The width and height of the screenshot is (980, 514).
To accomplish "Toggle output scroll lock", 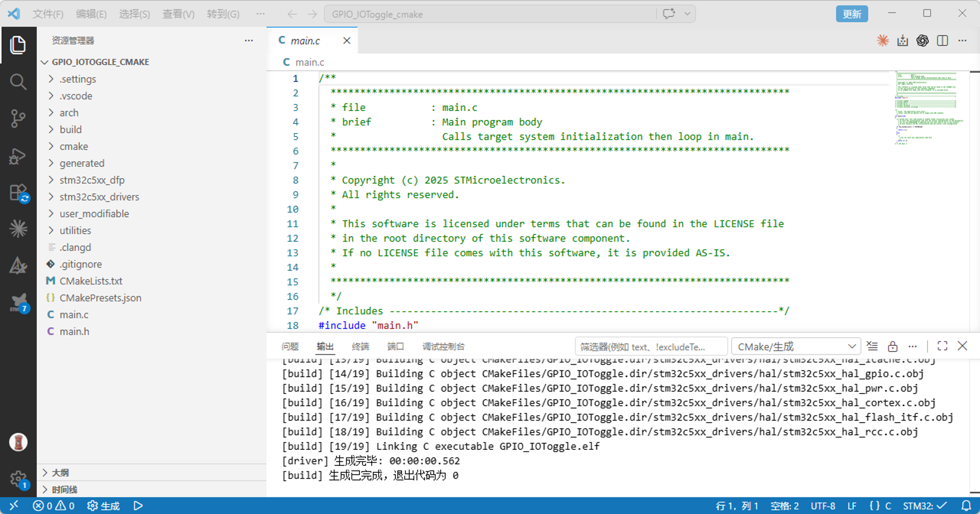I will click(x=893, y=346).
